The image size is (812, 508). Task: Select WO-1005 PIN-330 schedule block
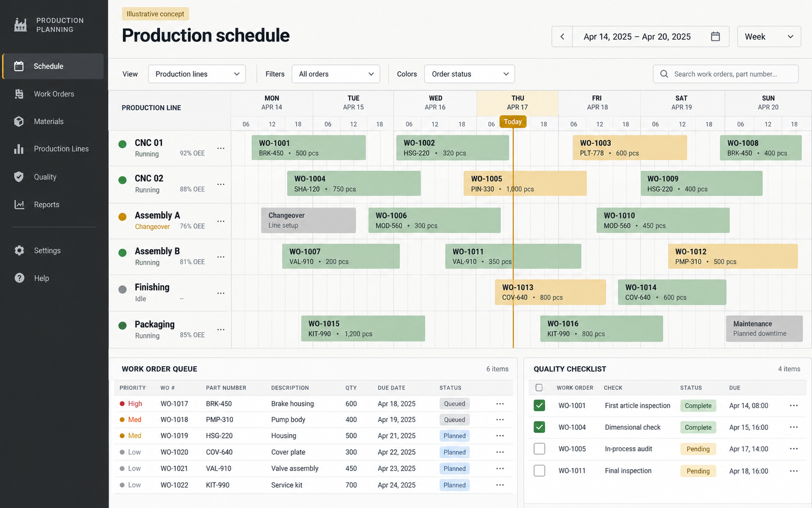tap(525, 183)
